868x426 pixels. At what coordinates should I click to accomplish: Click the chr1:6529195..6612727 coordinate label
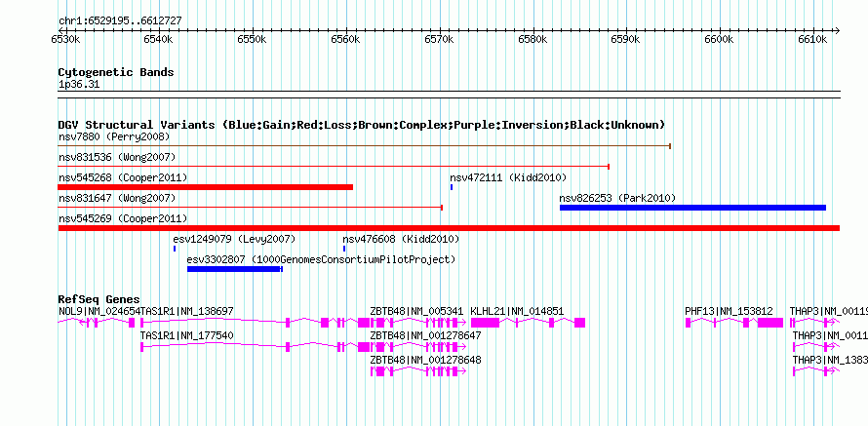(x=120, y=21)
